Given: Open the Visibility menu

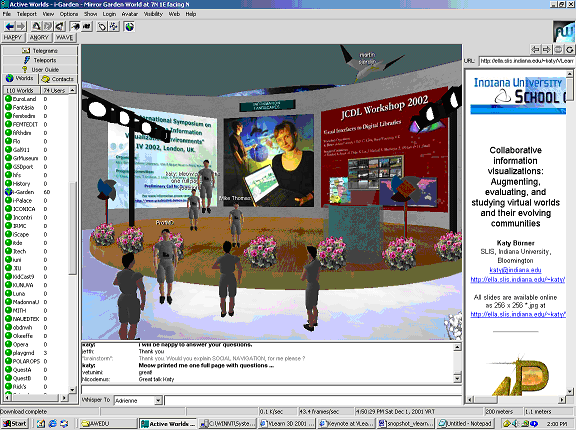Looking at the screenshot, I should 153,14.
